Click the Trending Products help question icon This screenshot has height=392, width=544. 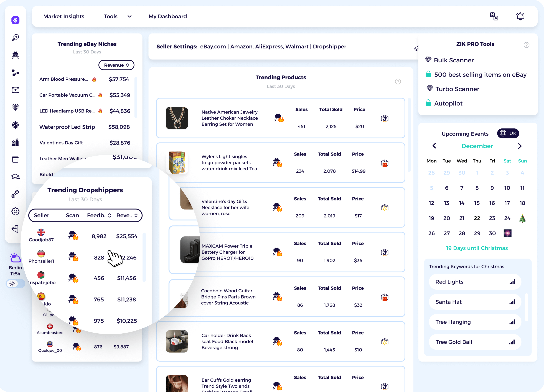coord(398,81)
